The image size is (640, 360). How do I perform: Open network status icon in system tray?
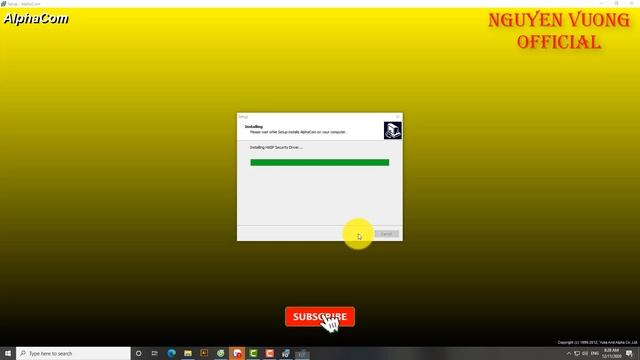577,353
